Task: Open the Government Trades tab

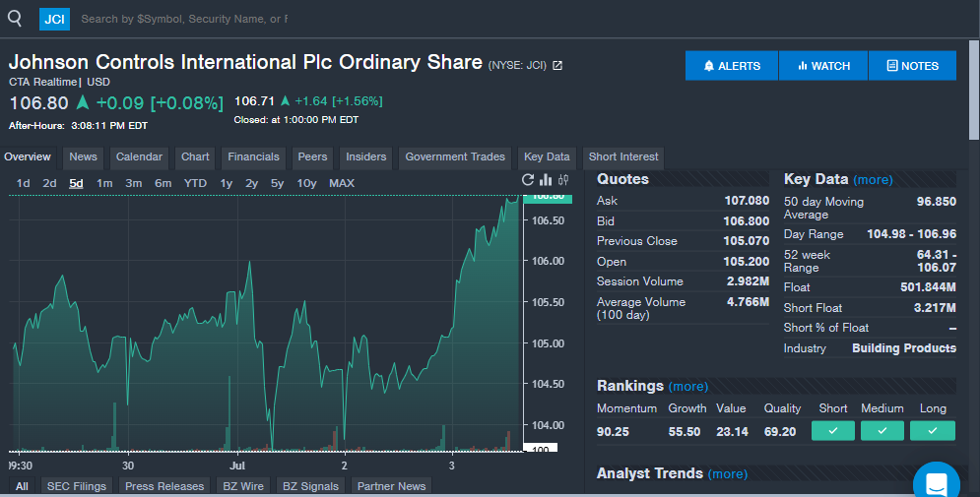Action: tap(455, 157)
